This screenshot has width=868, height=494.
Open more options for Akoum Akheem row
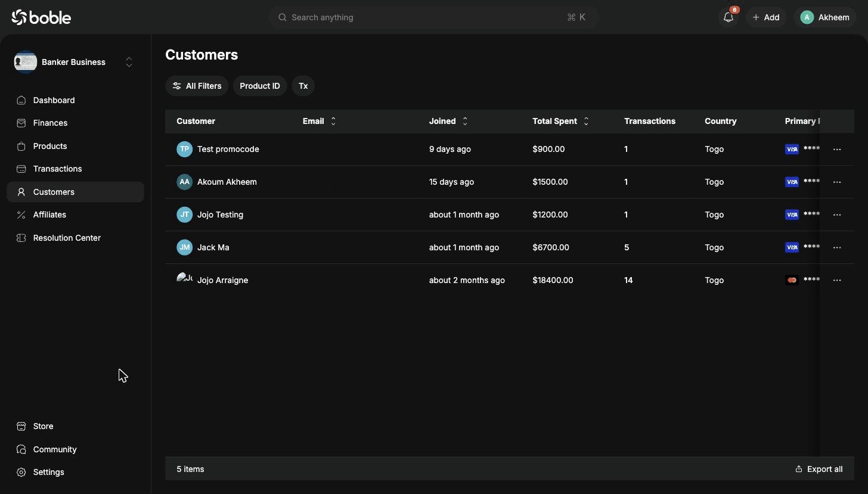pyautogui.click(x=837, y=182)
